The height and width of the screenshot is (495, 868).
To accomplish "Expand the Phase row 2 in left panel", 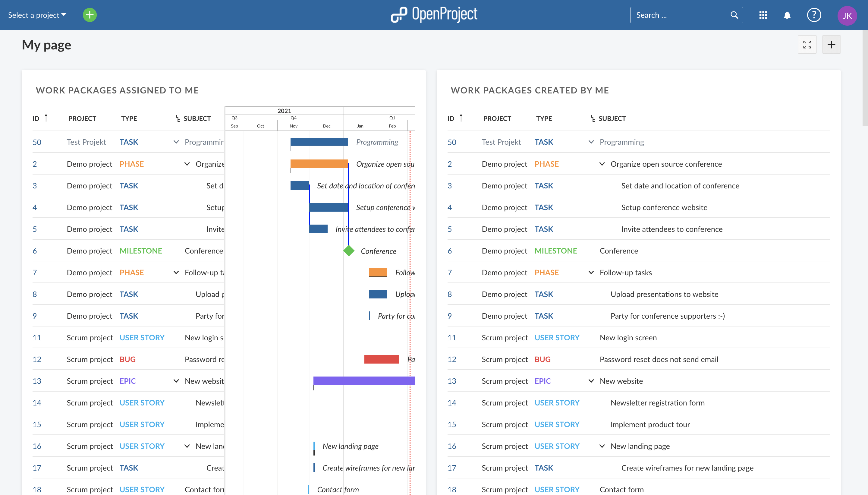I will point(187,163).
